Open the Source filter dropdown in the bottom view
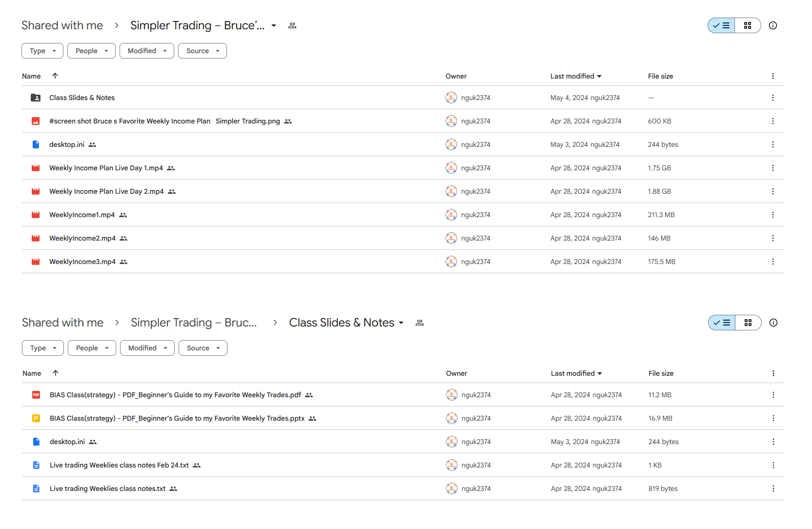 [x=203, y=348]
